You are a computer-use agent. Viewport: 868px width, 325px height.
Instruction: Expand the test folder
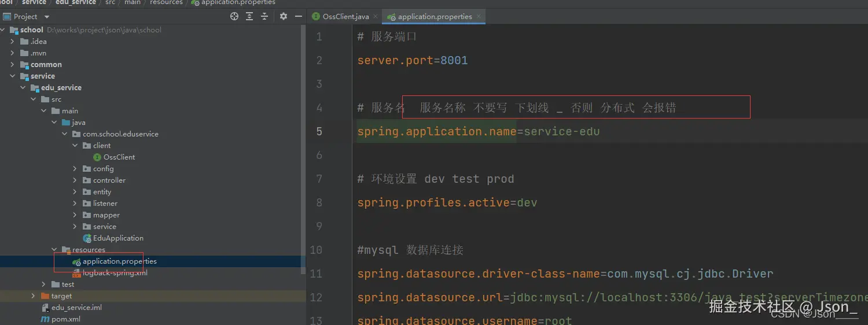[x=44, y=285]
